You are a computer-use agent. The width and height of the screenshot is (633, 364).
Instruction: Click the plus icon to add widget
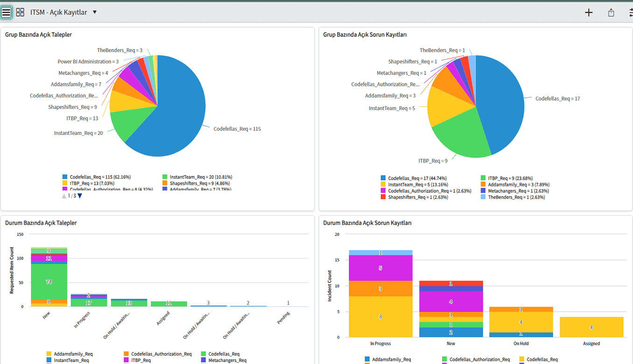(x=589, y=13)
